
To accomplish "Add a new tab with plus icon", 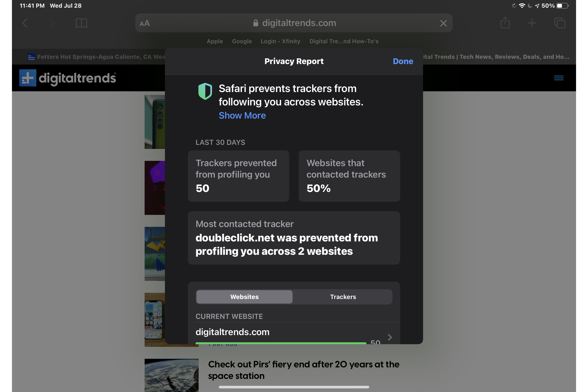I will 532,23.
